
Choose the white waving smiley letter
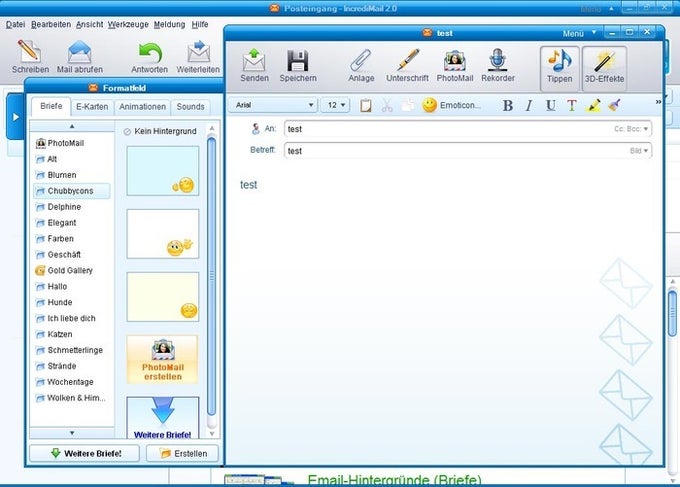(x=163, y=234)
